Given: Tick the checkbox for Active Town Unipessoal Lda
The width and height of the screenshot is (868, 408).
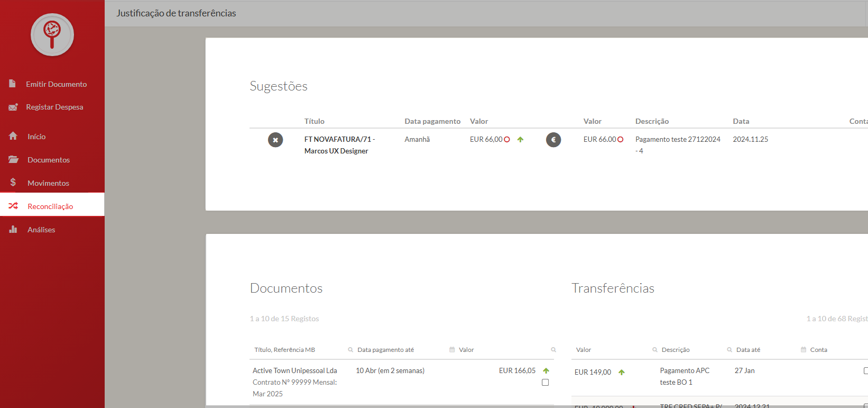Looking at the screenshot, I should pyautogui.click(x=545, y=383).
